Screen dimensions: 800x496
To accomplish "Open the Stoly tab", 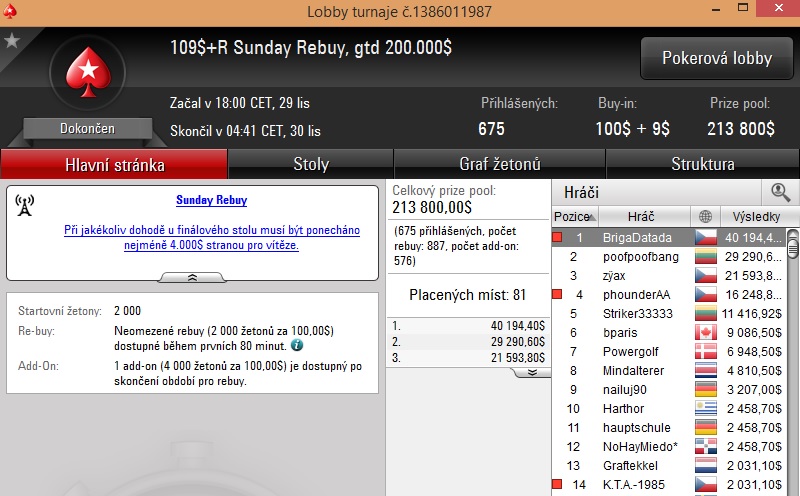I will click(x=311, y=164).
